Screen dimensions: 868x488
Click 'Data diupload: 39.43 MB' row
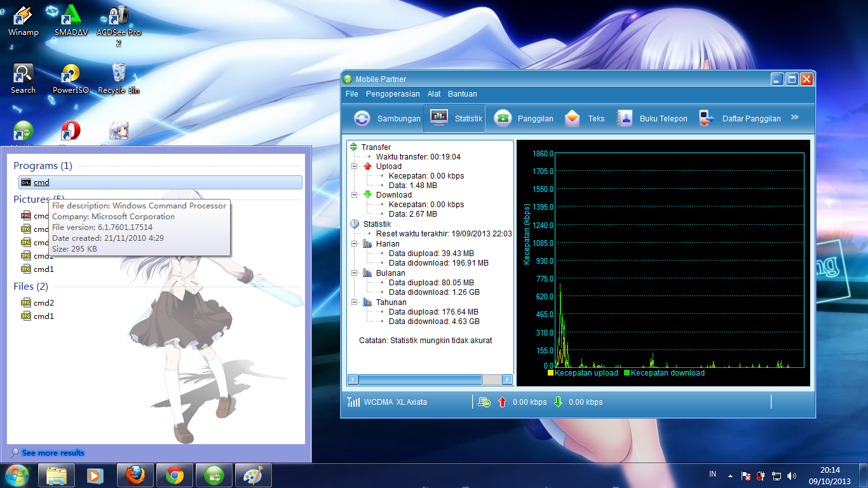point(431,254)
